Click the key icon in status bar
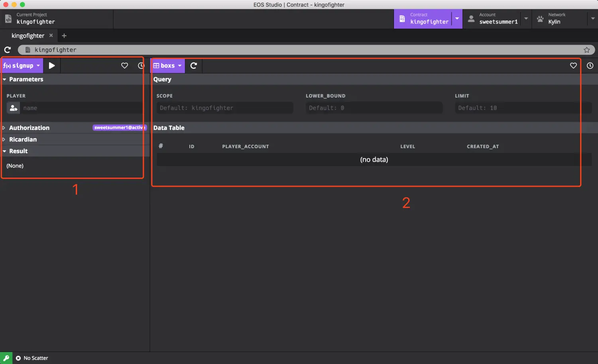The width and height of the screenshot is (598, 364). tap(6, 358)
